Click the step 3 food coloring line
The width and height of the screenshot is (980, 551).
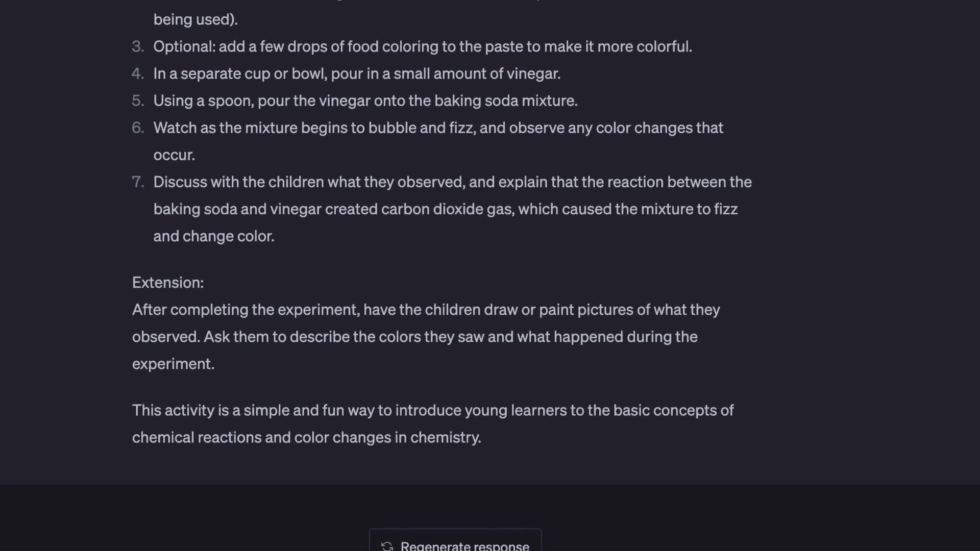point(423,46)
